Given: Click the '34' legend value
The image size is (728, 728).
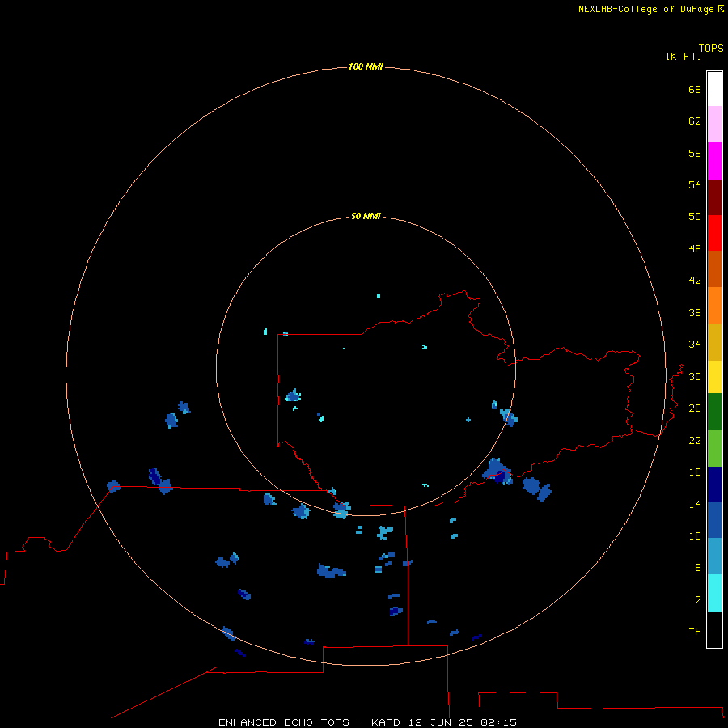Looking at the screenshot, I should [695, 344].
